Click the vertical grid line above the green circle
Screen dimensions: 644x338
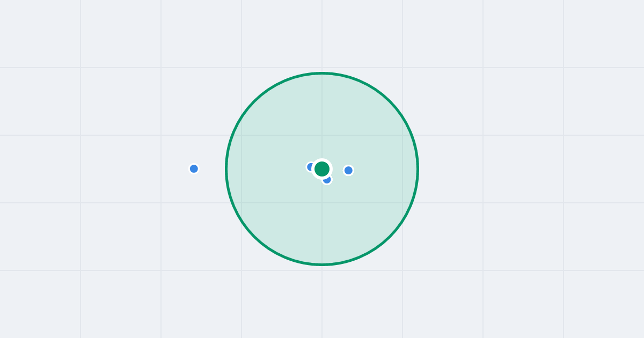[x=322, y=35]
